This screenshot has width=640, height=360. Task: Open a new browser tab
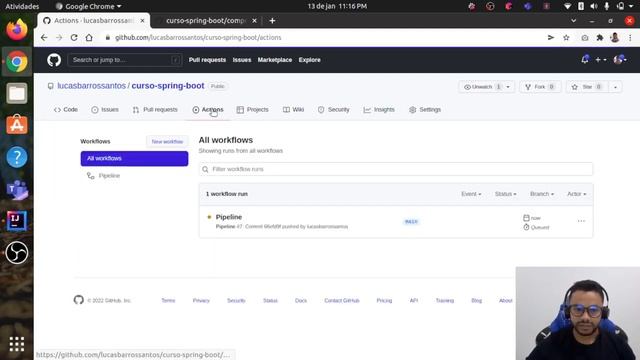[x=272, y=20]
